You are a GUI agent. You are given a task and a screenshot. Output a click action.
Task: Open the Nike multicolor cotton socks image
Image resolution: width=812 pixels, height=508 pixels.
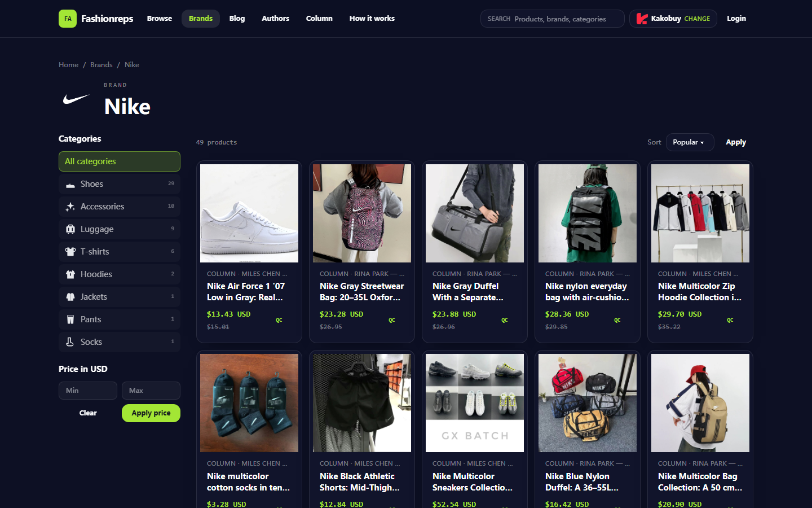click(x=249, y=403)
